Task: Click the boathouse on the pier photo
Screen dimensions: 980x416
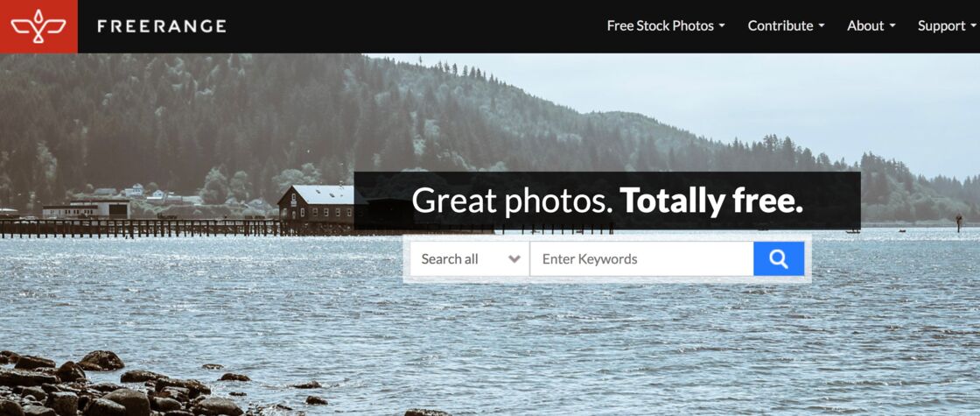Action: coord(316,205)
